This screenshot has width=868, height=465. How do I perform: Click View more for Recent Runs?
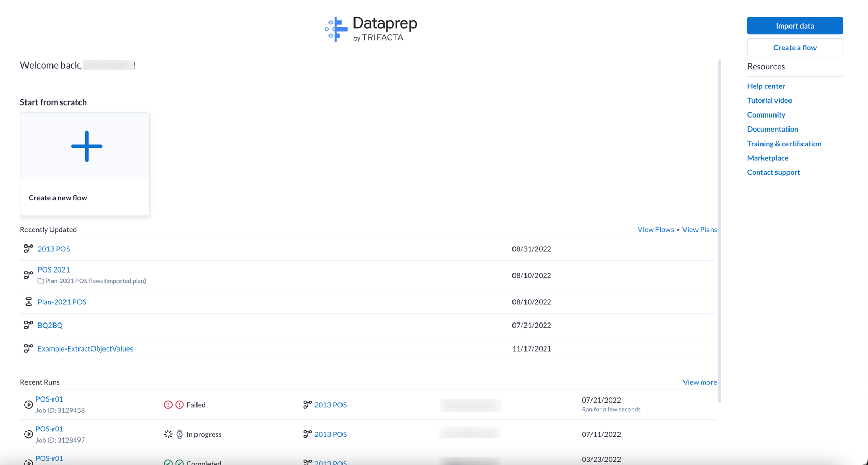pos(699,382)
